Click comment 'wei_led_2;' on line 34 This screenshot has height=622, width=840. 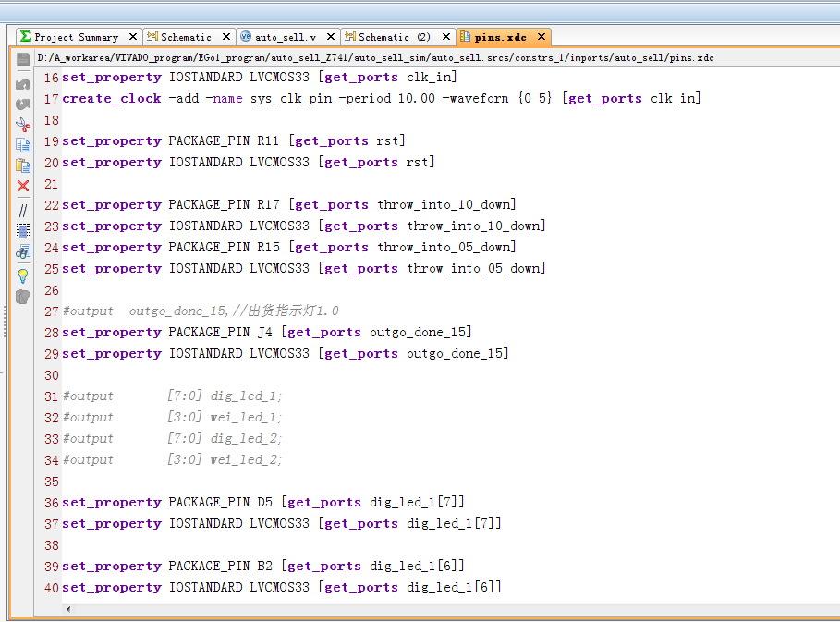pos(246,459)
